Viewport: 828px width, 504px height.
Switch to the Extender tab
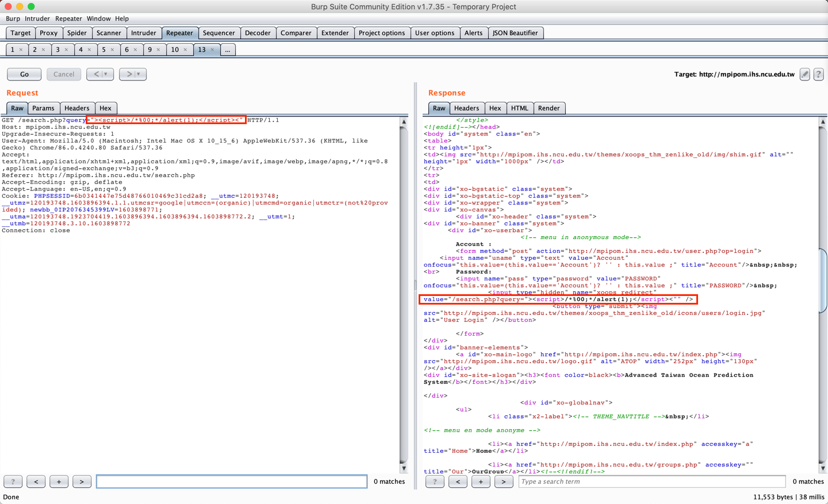pyautogui.click(x=335, y=33)
